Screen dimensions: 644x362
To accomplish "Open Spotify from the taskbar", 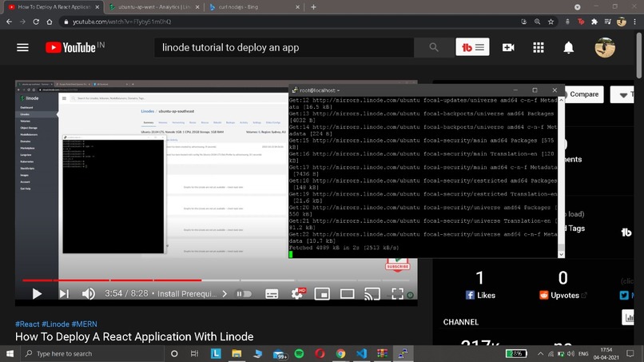I will pyautogui.click(x=300, y=354).
